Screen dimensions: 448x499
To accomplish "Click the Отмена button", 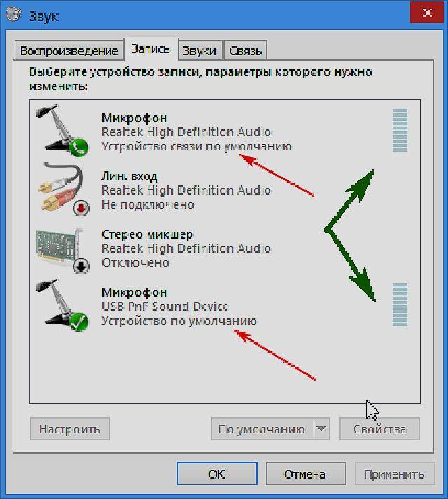I will click(x=306, y=474).
